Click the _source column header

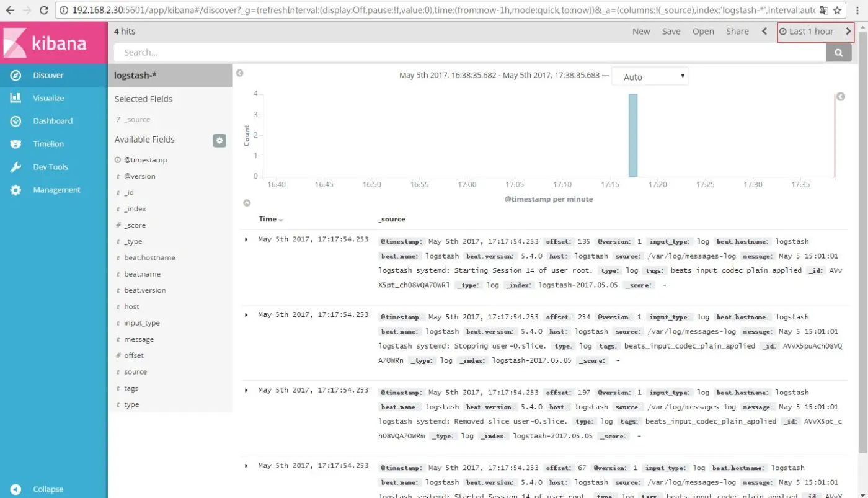392,220
